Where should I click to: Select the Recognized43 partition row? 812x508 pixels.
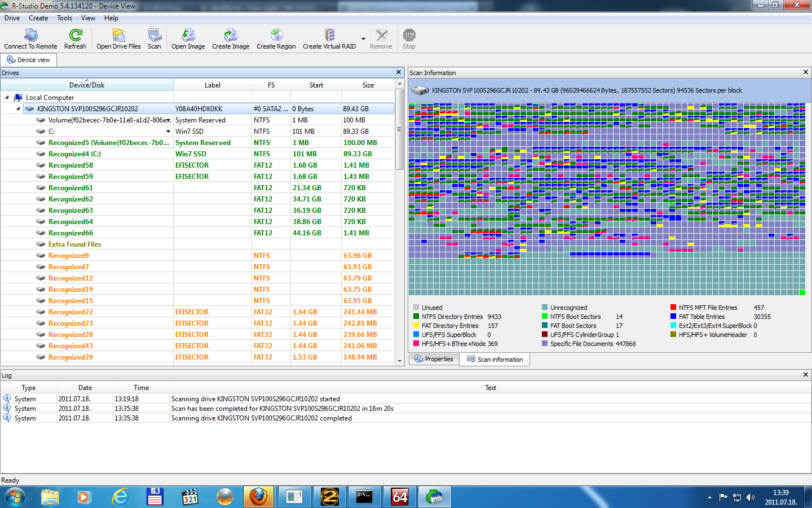click(x=197, y=346)
